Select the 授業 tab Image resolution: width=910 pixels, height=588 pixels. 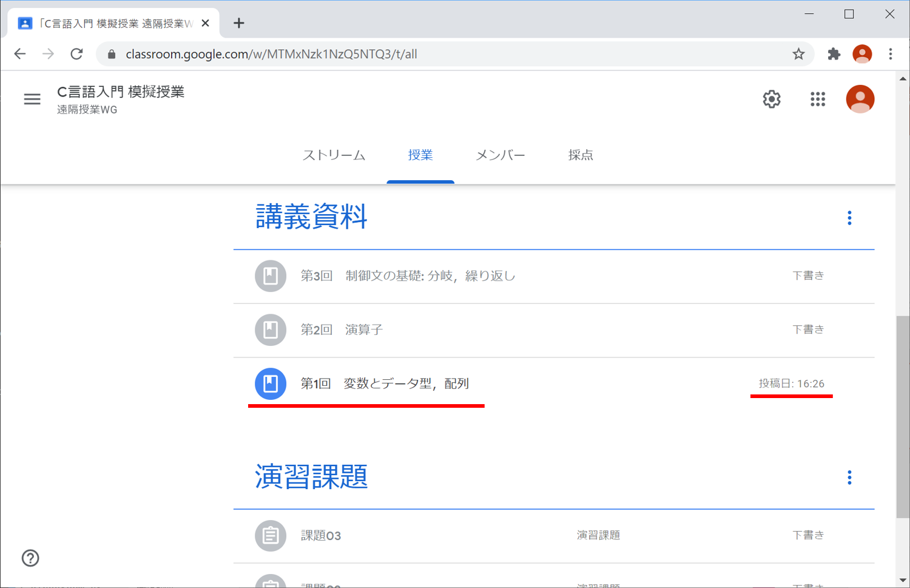click(x=420, y=155)
